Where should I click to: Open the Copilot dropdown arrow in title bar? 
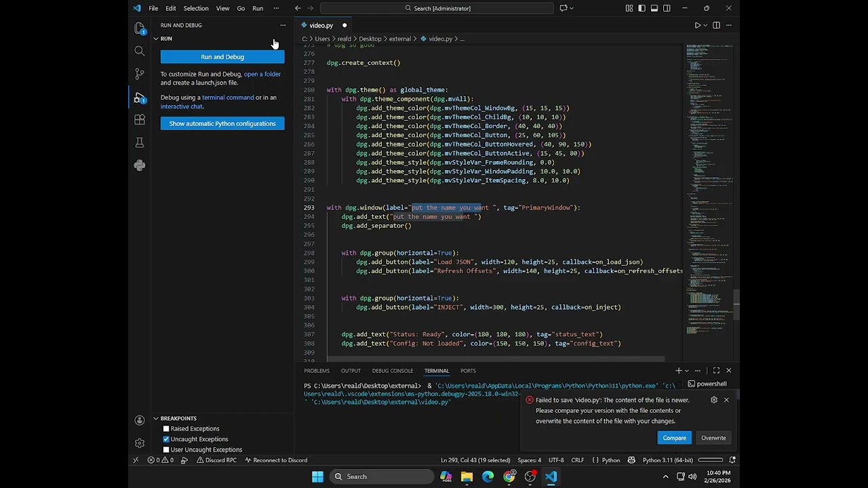click(572, 8)
